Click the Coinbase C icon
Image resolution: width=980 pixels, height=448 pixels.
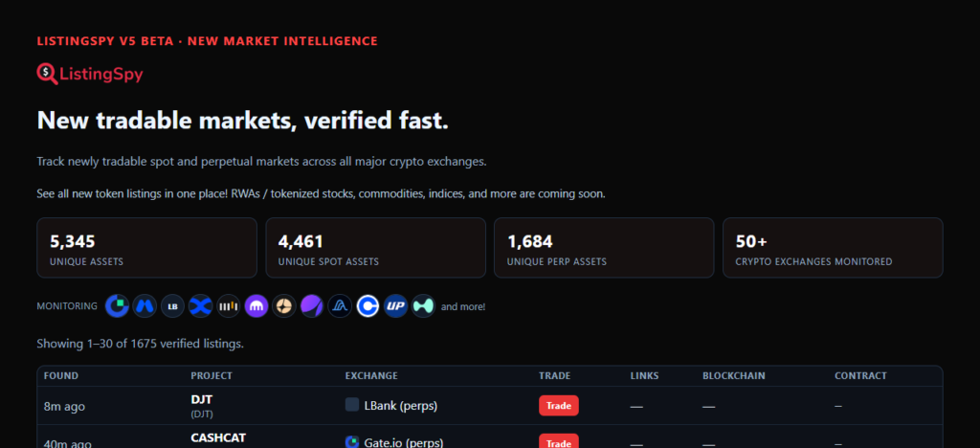click(x=368, y=306)
